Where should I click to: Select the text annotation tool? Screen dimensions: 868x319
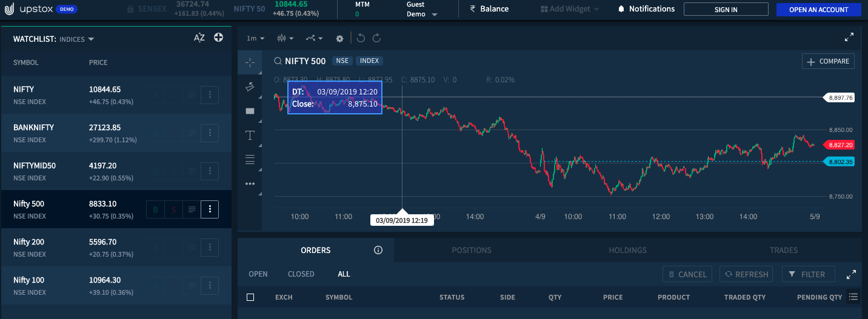(x=250, y=135)
